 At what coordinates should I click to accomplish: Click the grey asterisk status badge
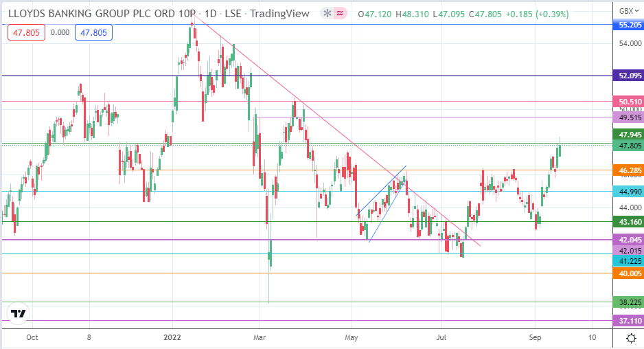pos(327,14)
